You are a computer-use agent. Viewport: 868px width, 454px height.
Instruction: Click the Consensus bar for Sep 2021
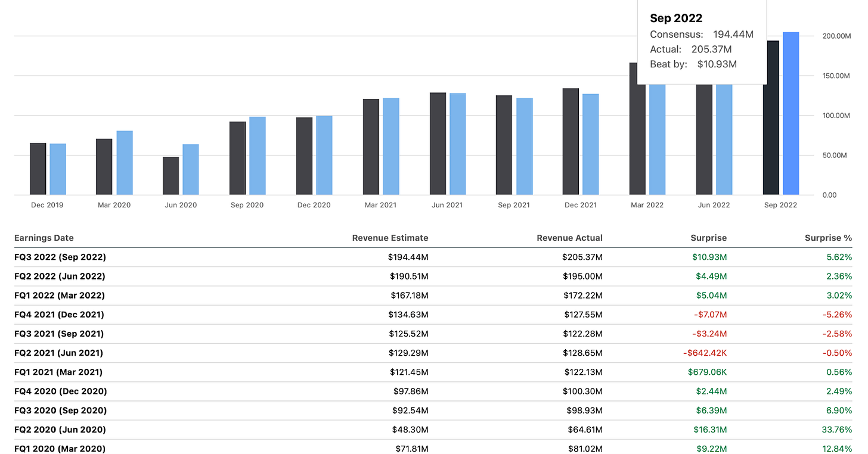[505, 146]
